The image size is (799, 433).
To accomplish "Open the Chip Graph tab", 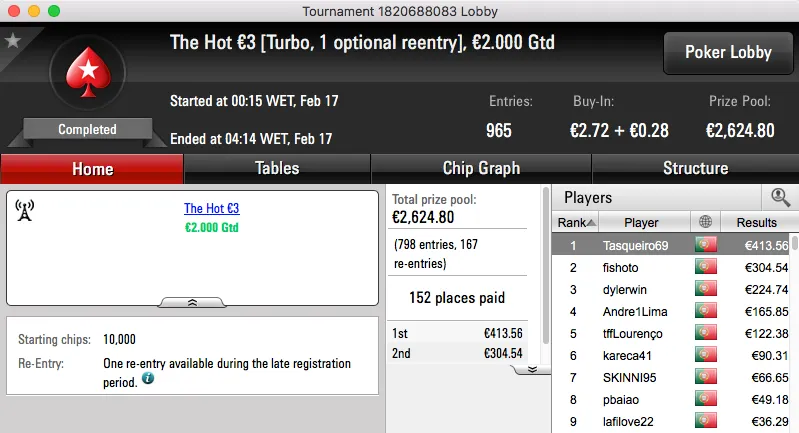I will 481,168.
